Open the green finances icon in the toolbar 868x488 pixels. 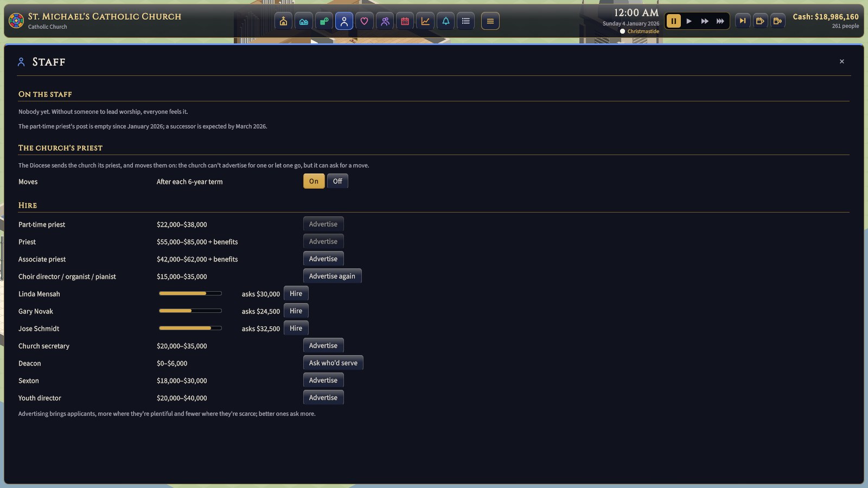[x=324, y=21]
